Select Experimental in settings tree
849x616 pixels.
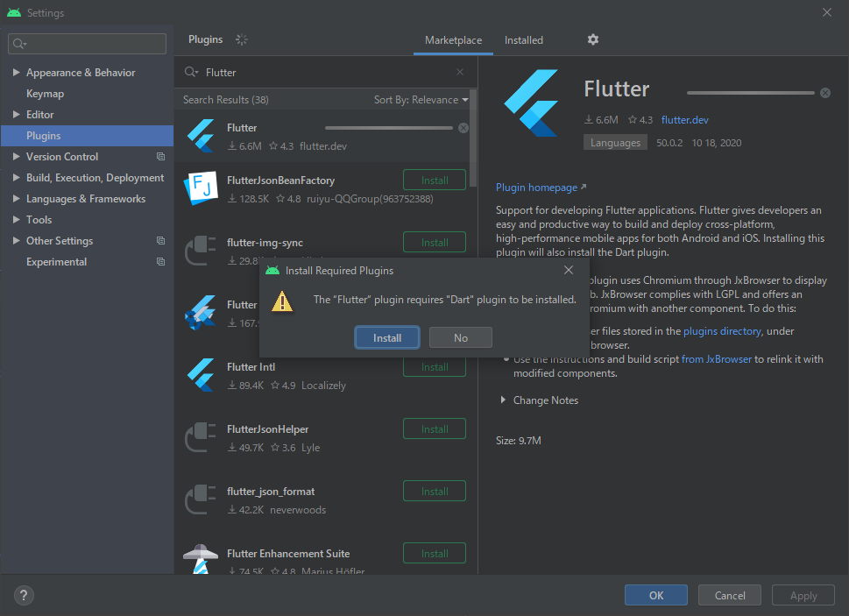(56, 261)
